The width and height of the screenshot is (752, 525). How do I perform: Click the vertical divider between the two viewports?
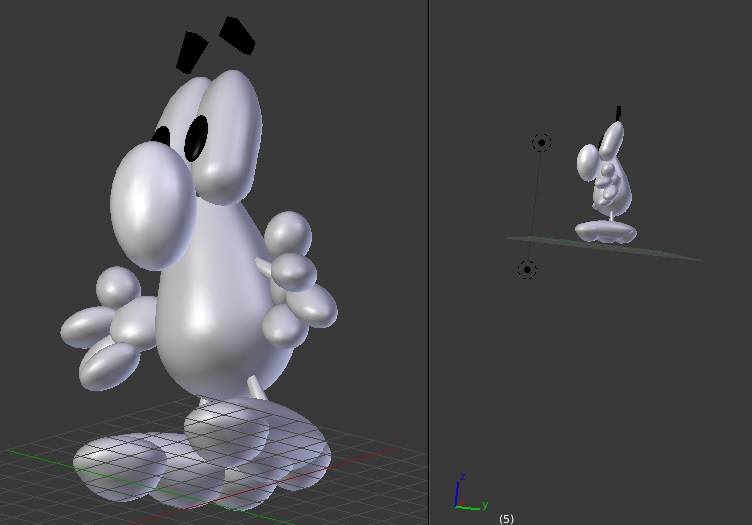(429, 262)
